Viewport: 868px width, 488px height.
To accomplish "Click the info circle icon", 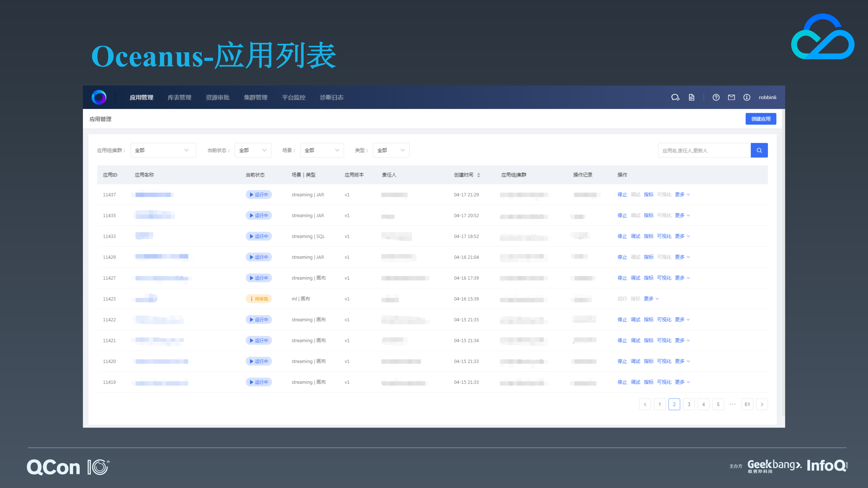I will (x=747, y=97).
